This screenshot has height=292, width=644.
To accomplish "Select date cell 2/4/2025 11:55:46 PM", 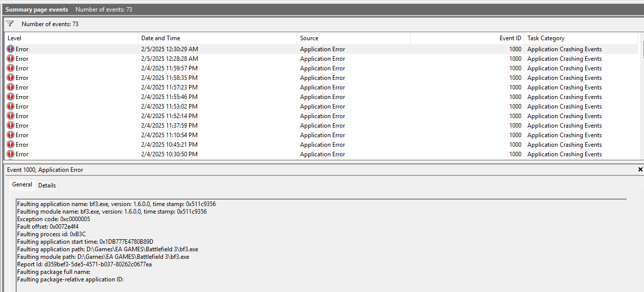I will point(169,97).
